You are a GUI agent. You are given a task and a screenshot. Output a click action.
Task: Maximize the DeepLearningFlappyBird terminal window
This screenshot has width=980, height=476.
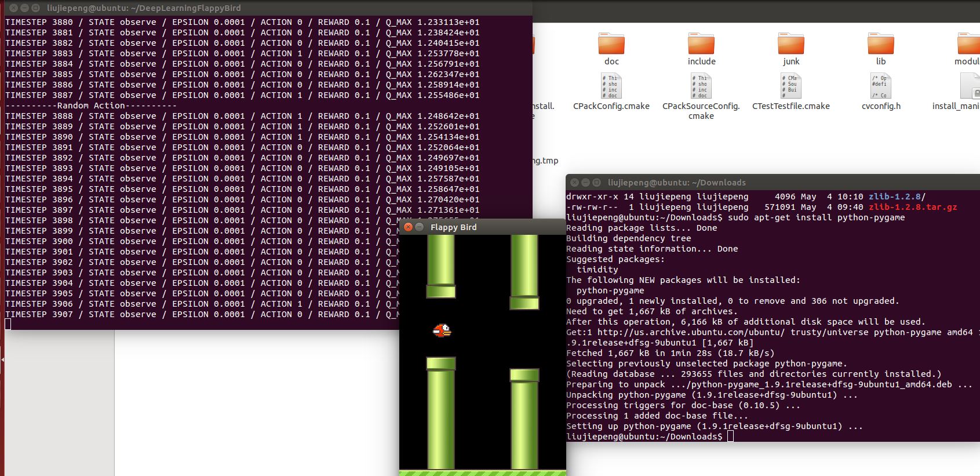tap(35, 8)
